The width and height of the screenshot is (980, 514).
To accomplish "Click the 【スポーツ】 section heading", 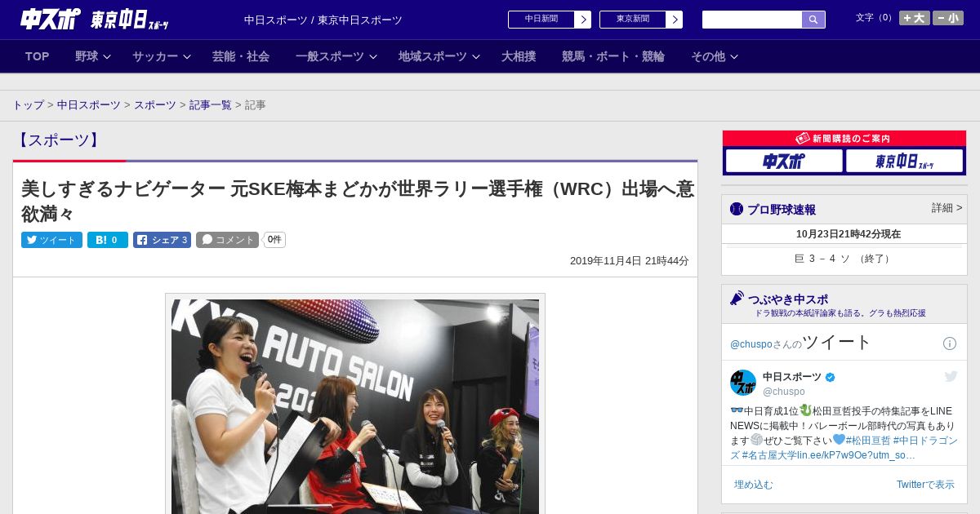I will 59,140.
